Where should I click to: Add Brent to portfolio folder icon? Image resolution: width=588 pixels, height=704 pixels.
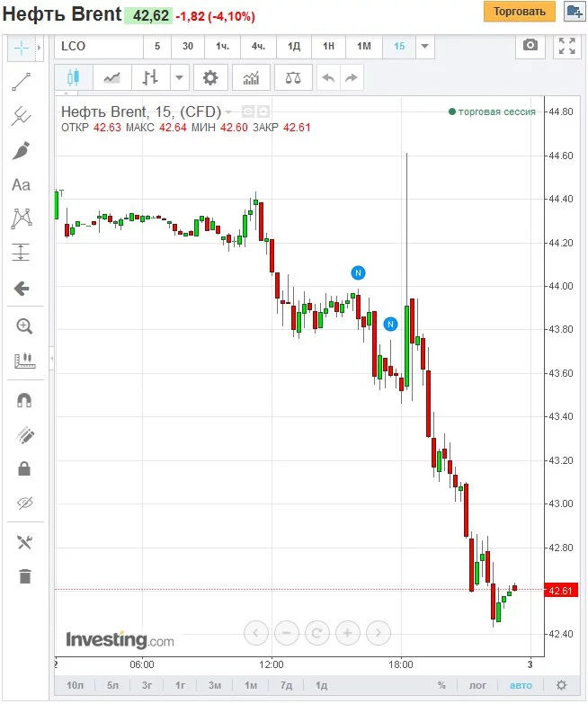(x=575, y=12)
